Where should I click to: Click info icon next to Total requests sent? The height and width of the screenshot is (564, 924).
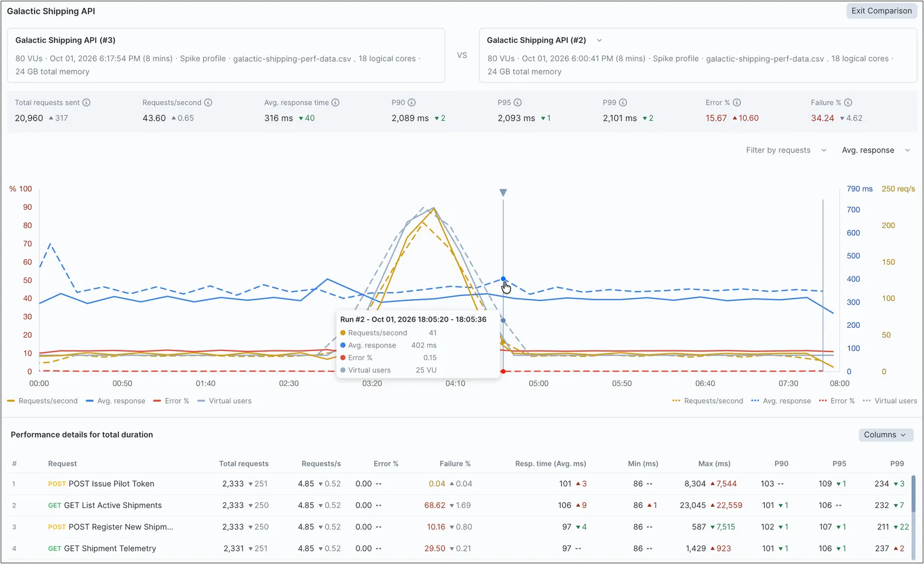click(x=87, y=103)
